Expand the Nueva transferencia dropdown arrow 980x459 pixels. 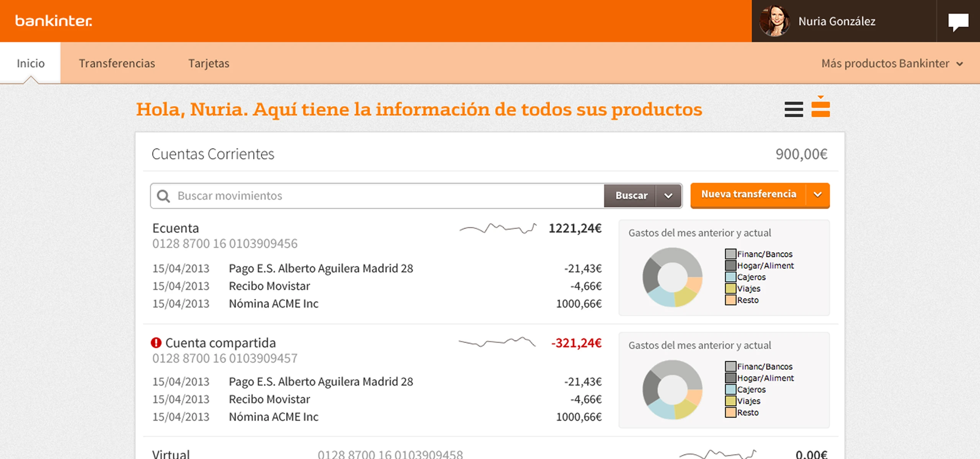pos(818,195)
